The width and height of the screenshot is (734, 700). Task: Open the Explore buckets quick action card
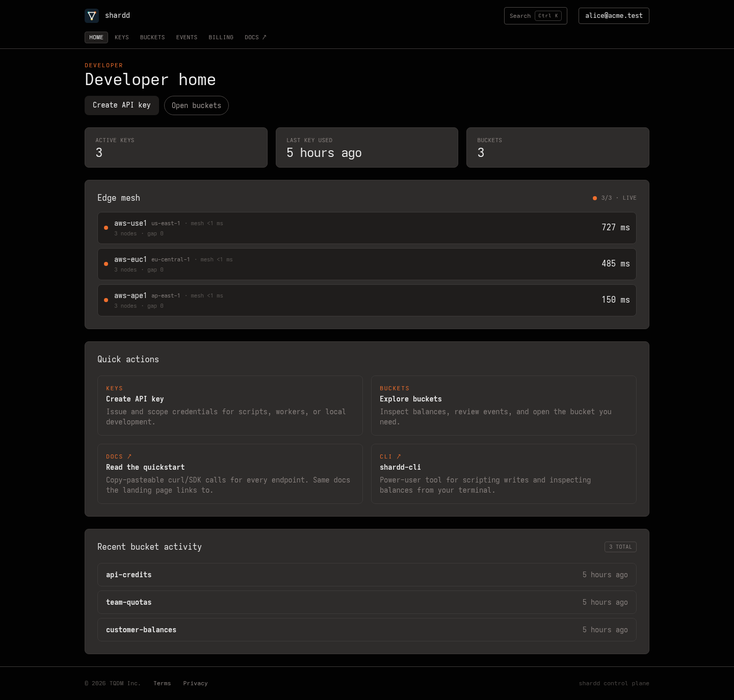pyautogui.click(x=504, y=406)
